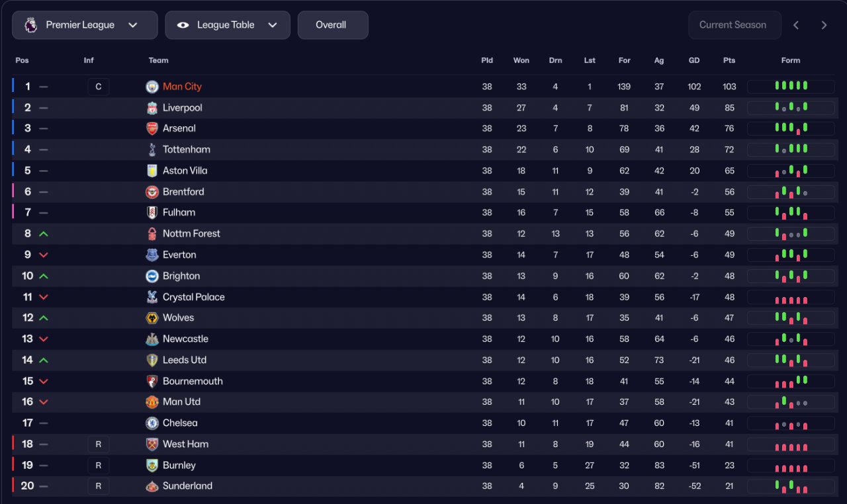Click West Ham's relegated R badge
847x504 pixels.
point(99,444)
